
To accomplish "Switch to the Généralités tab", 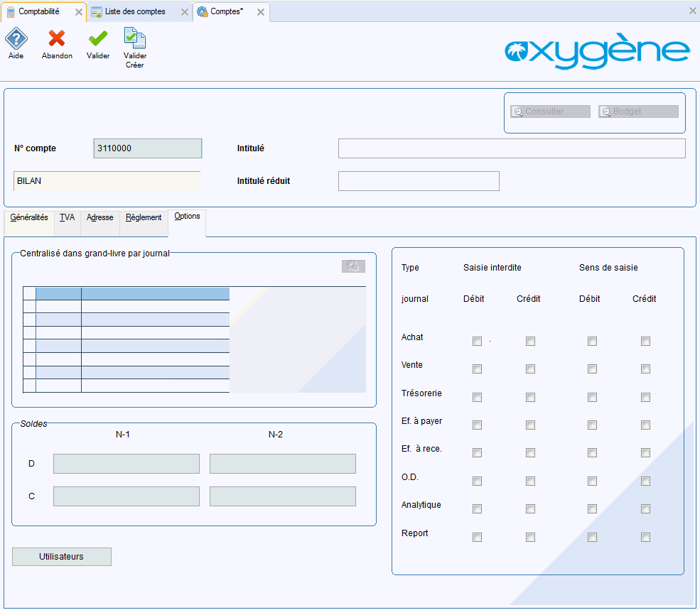I will [29, 218].
